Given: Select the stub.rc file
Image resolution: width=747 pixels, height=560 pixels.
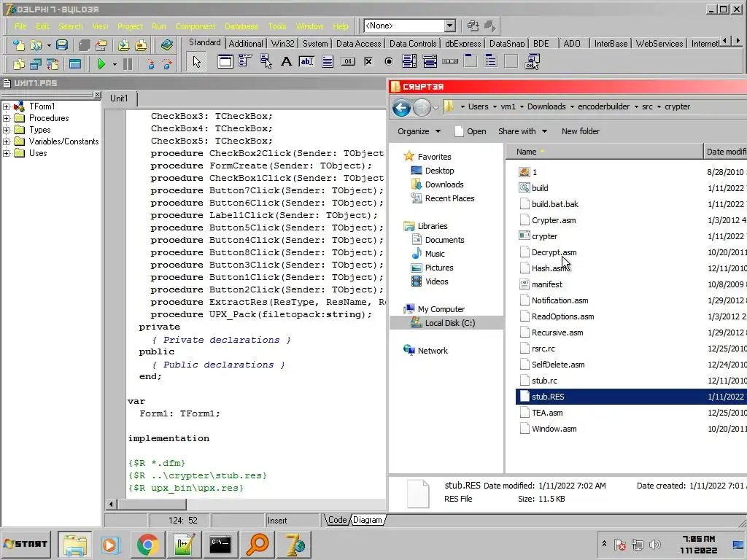Looking at the screenshot, I should (544, 381).
